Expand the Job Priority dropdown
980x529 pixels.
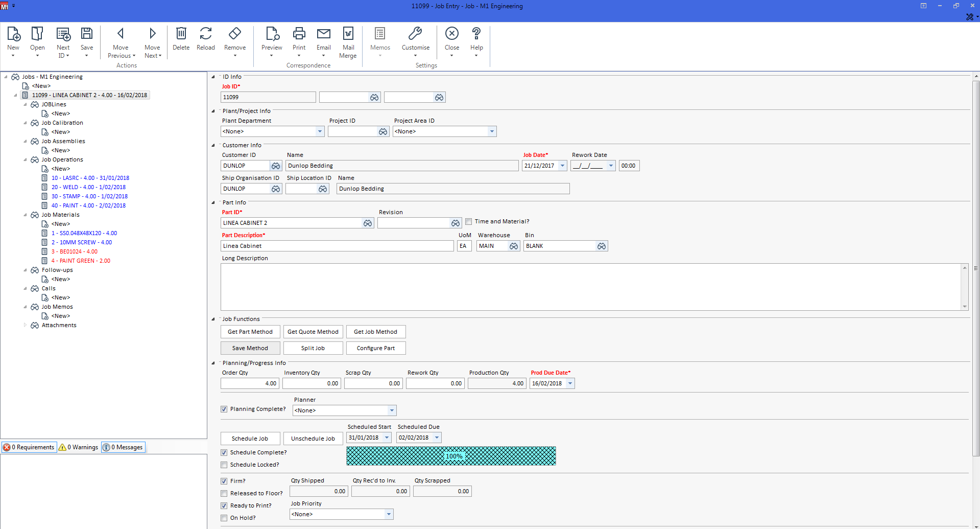pyautogui.click(x=389, y=514)
